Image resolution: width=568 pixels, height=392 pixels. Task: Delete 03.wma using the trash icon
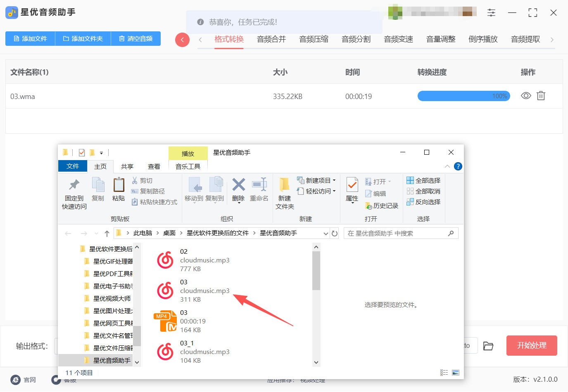click(x=541, y=96)
